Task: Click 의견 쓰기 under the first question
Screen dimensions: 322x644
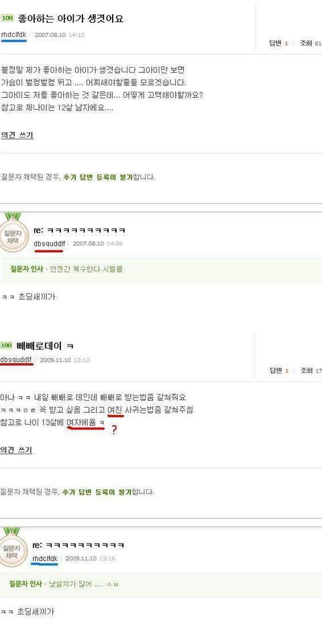Action: 17,135
